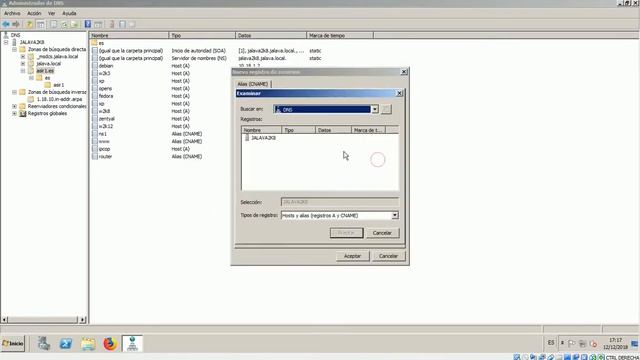Click Aceptar in the new record dialog
The image size is (640, 360).
point(352,256)
